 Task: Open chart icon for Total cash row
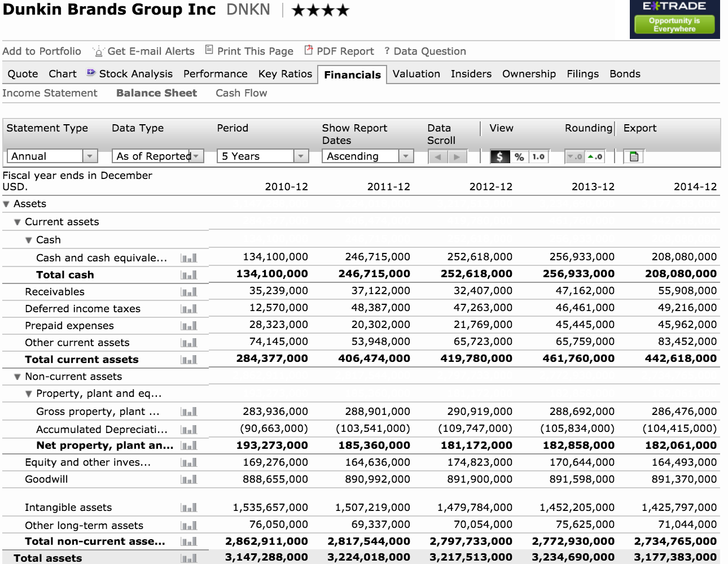click(x=189, y=275)
